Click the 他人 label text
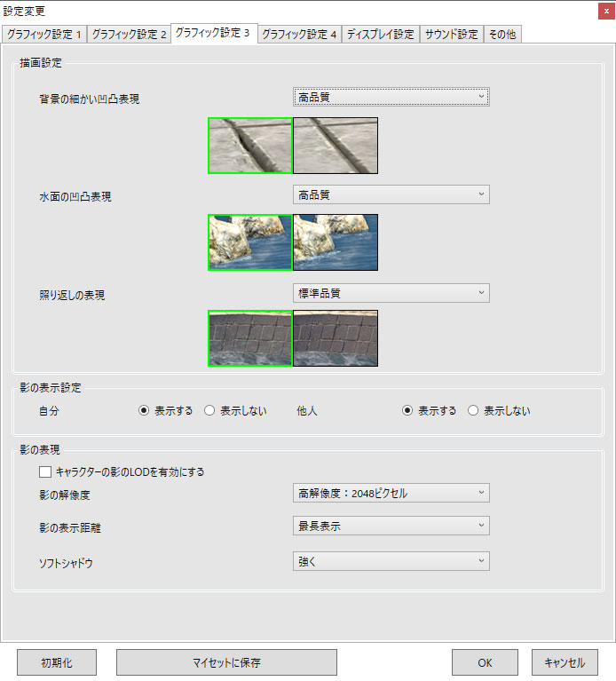The height and width of the screenshot is (681, 616). coord(307,411)
